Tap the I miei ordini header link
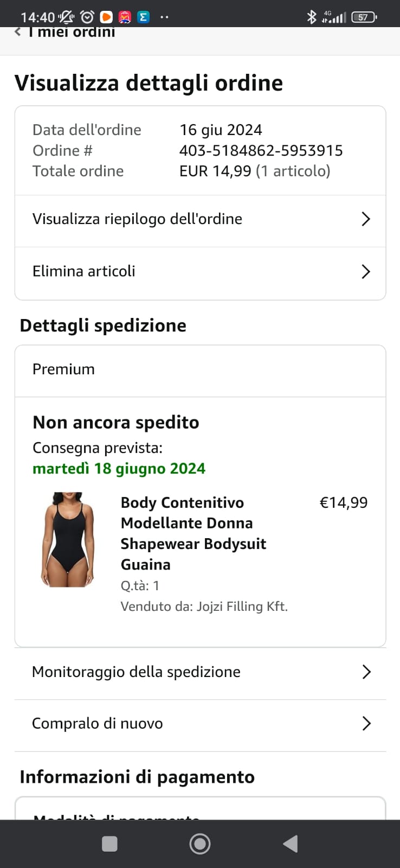 pyautogui.click(x=72, y=32)
